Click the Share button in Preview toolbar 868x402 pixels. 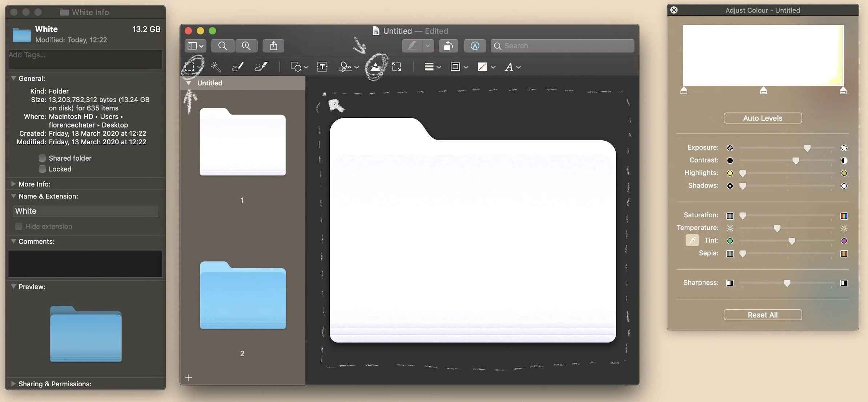coord(273,46)
